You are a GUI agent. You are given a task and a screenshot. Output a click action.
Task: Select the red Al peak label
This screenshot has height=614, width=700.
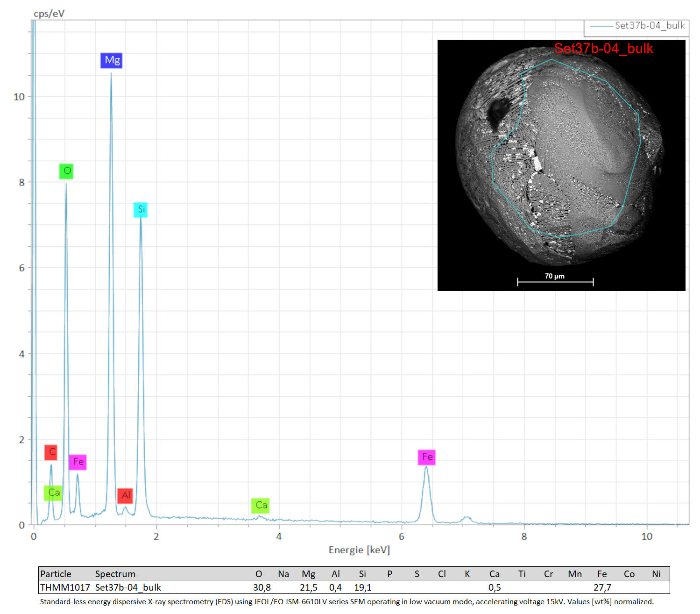pos(125,496)
